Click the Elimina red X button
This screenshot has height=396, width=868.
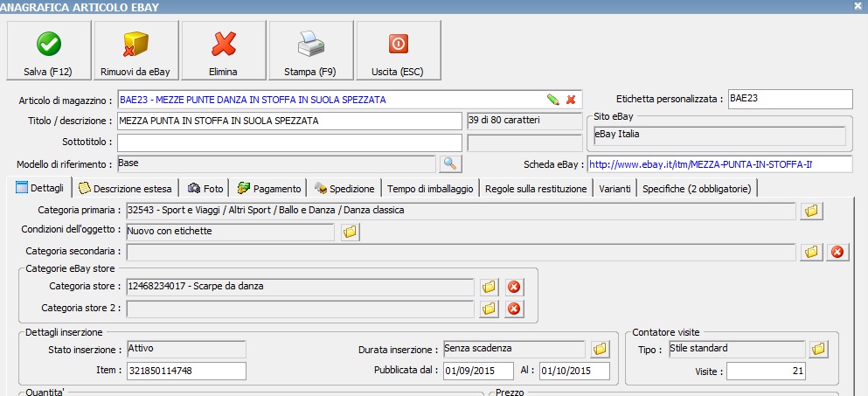click(x=224, y=51)
